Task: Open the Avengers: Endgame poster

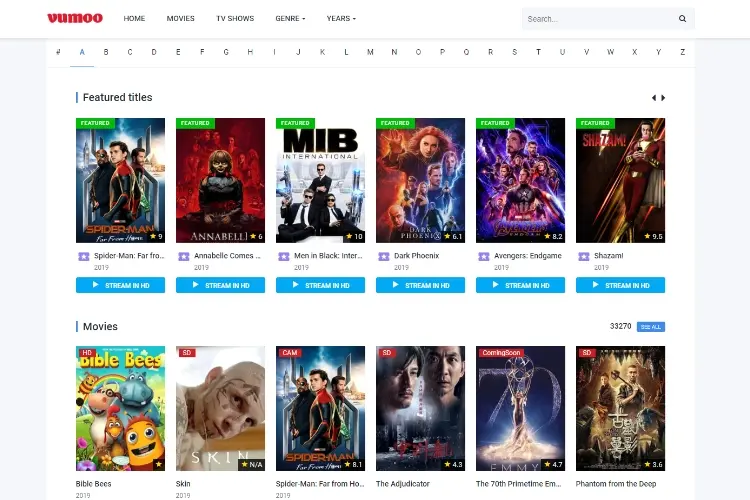Action: click(520, 180)
